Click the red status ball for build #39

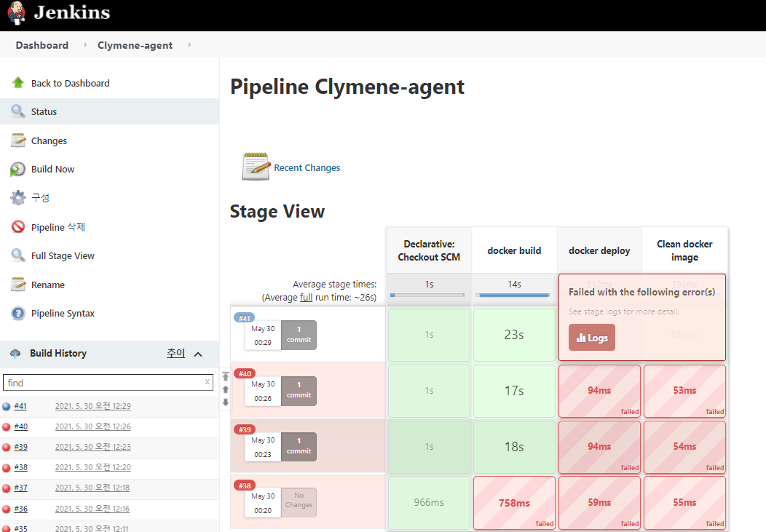7,447
